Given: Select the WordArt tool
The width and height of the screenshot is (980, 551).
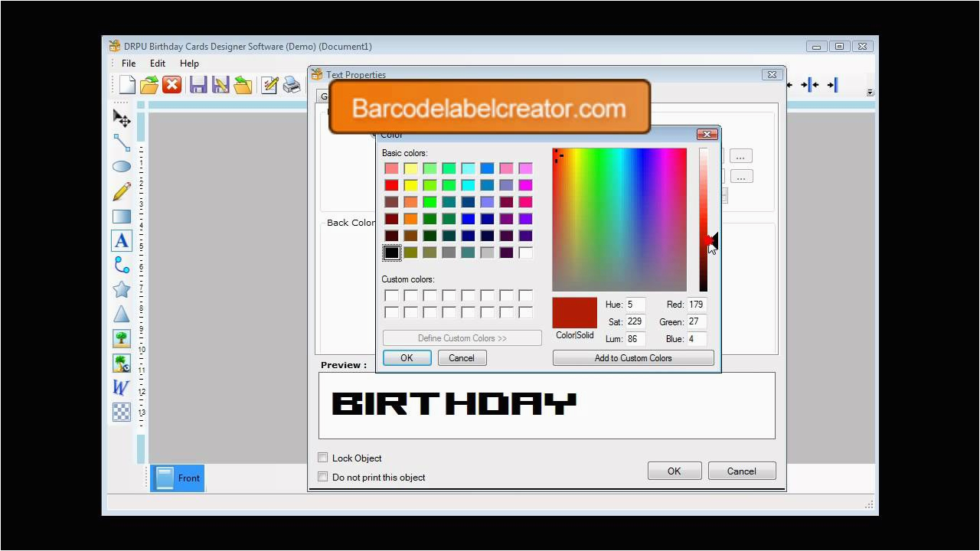Looking at the screenshot, I should (121, 387).
